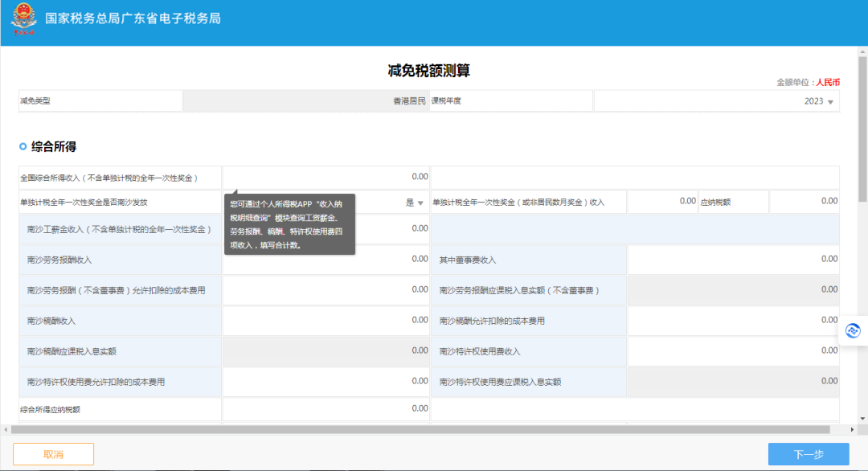Click the 单独计税全年一次性奖金 收入 field
Viewport: 868px width, 471px height.
[x=662, y=202]
